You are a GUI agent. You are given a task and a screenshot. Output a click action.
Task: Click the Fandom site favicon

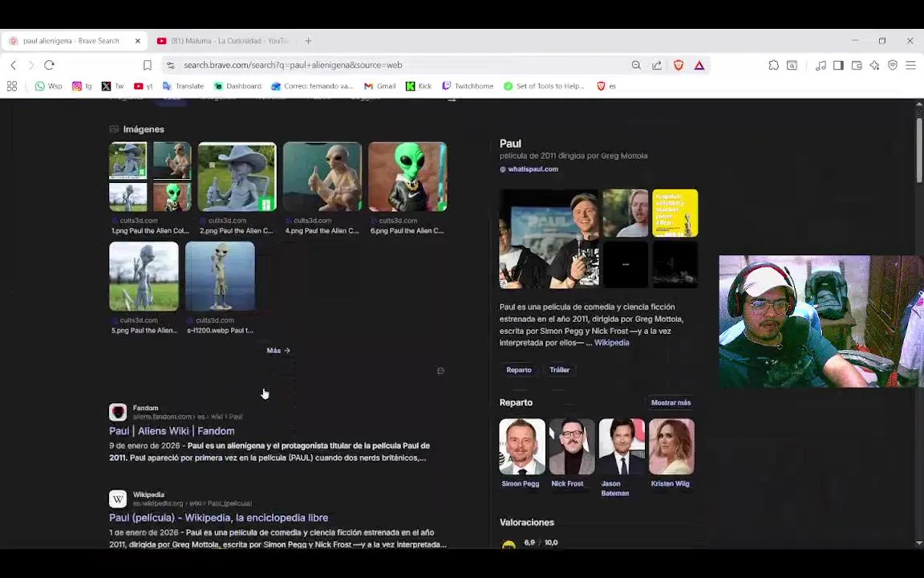[118, 412]
